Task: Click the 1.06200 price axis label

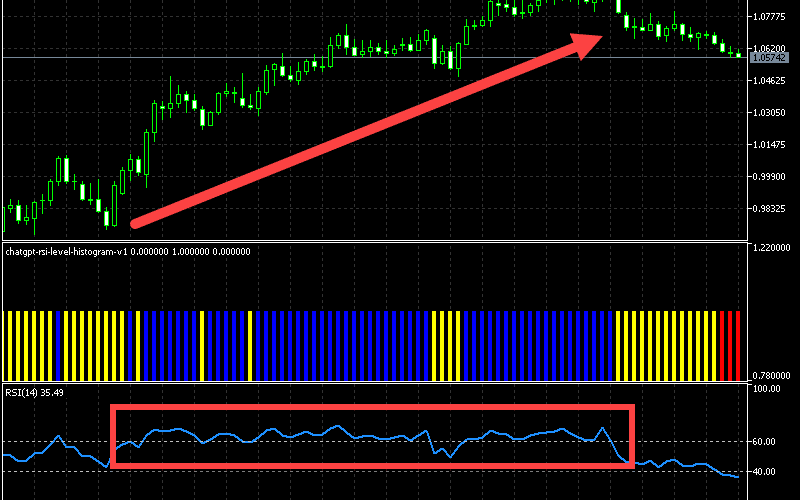Action: tap(769, 49)
